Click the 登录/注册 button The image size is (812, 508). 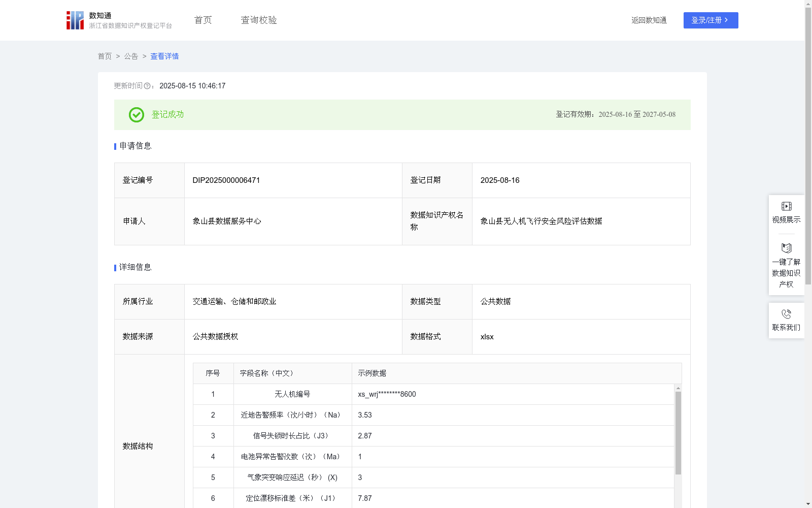[x=711, y=20]
